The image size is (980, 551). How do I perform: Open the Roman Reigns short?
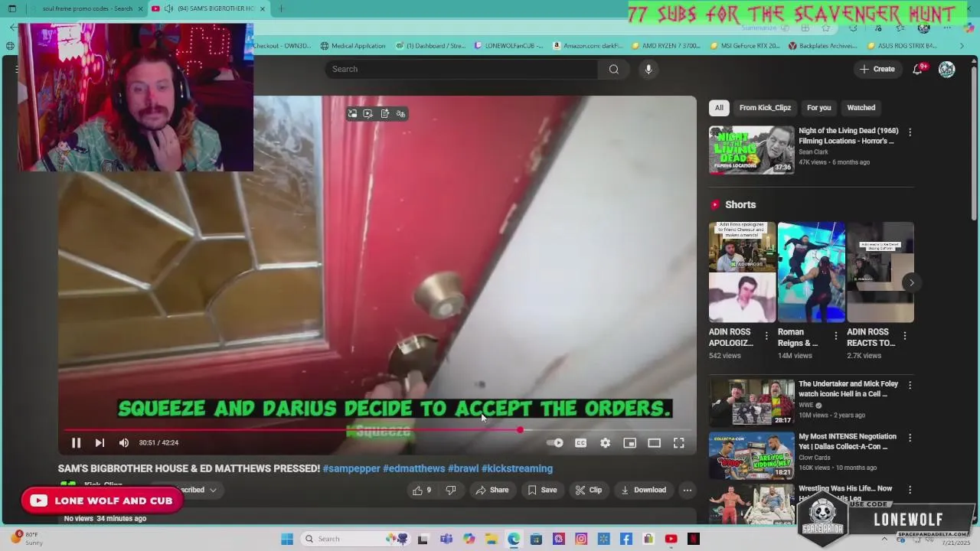pyautogui.click(x=812, y=272)
